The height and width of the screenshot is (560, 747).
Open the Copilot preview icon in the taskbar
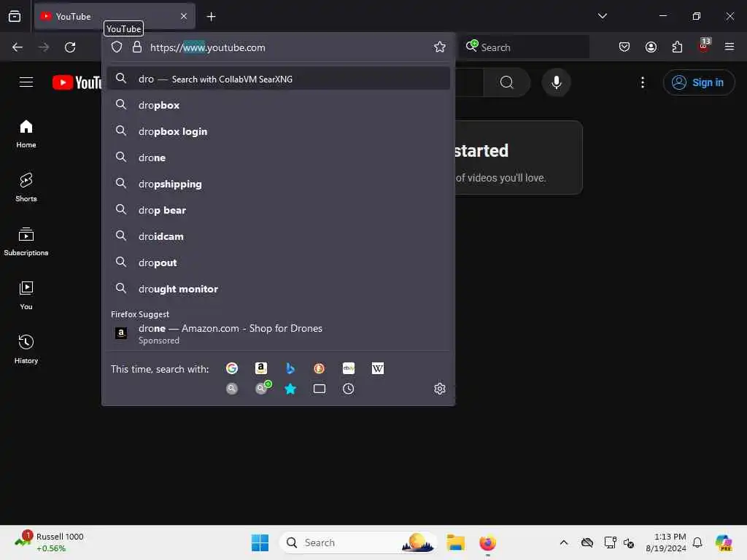[x=724, y=542]
